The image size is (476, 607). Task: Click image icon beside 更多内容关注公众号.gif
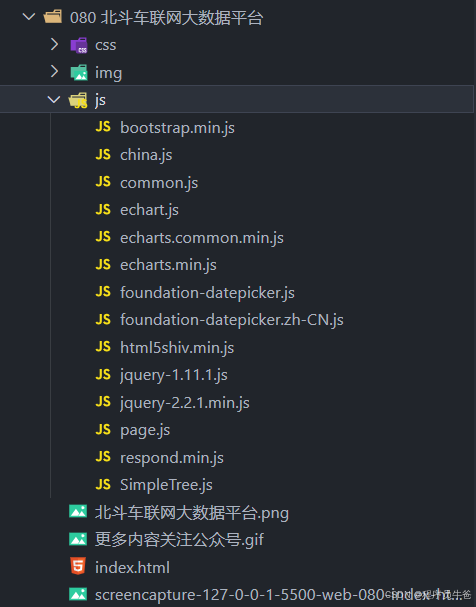pos(78,539)
